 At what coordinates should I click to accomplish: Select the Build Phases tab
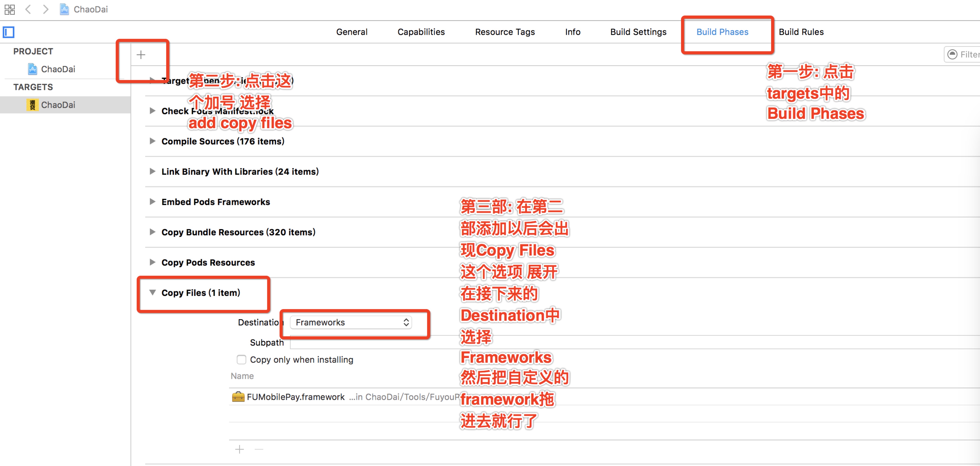pyautogui.click(x=722, y=32)
